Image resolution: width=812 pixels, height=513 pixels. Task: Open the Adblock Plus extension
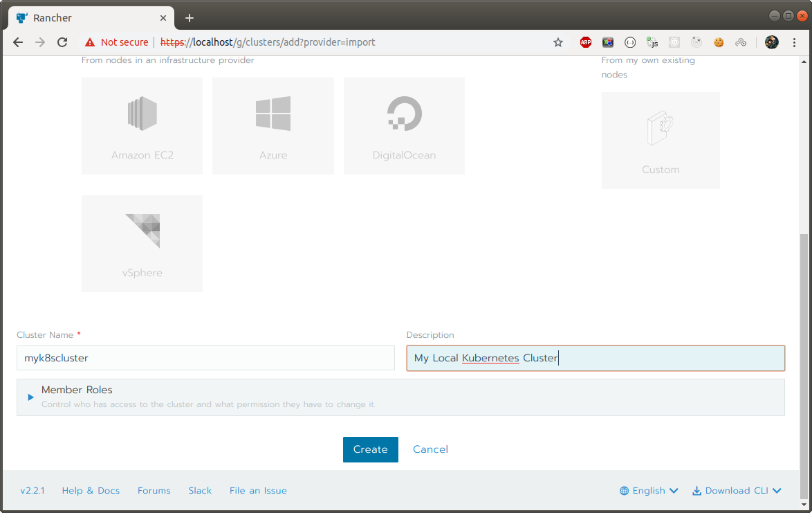586,42
